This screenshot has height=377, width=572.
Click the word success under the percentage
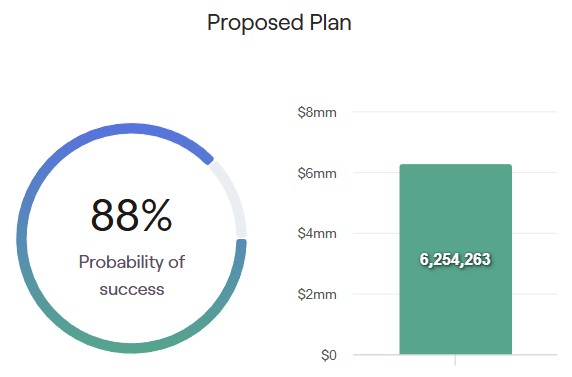point(132,290)
